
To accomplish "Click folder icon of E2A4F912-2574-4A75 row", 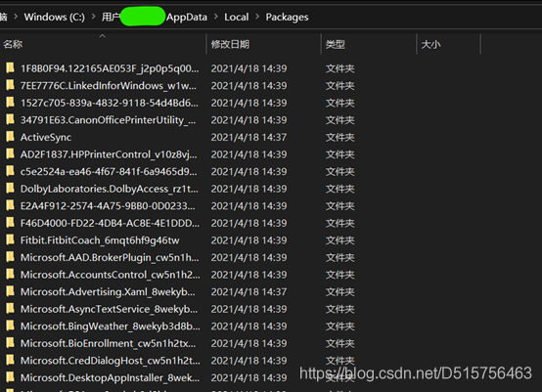I will point(10,205).
